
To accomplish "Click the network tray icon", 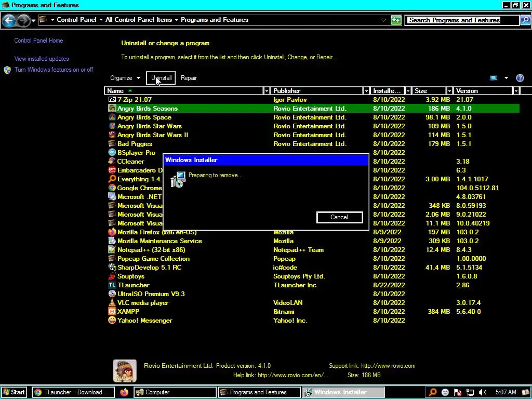I will [x=470, y=393].
